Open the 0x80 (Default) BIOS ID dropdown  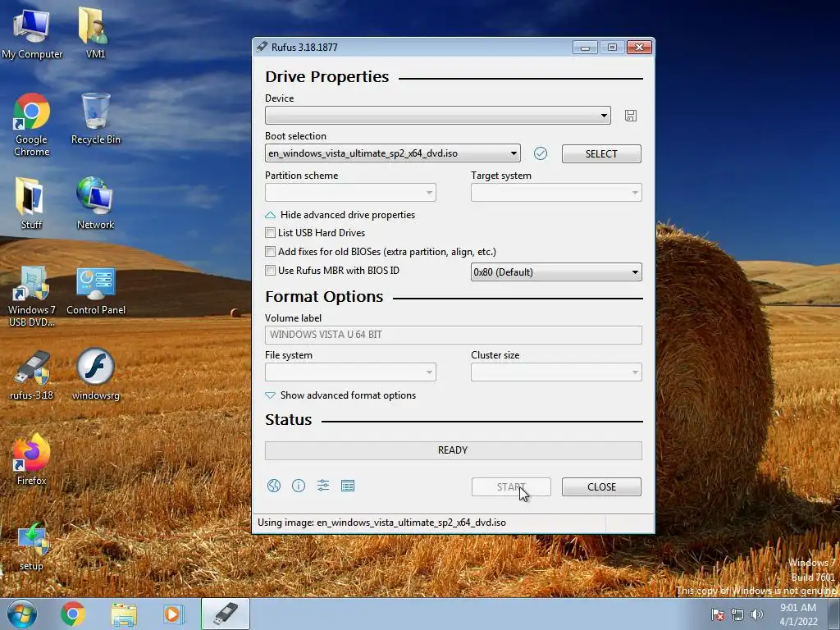click(556, 272)
